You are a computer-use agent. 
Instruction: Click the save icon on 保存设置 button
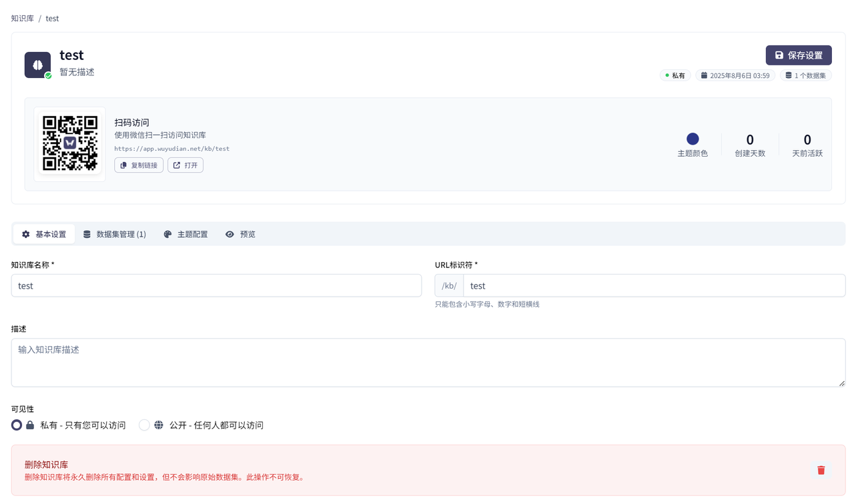coord(779,55)
